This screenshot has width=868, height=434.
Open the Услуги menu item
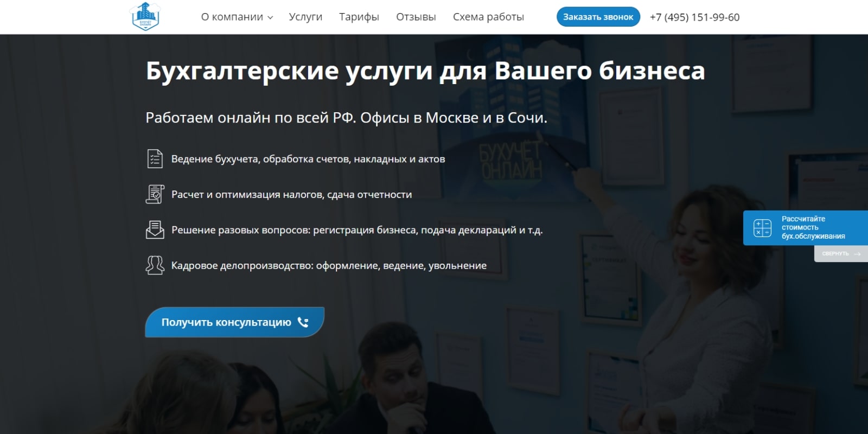[305, 17]
